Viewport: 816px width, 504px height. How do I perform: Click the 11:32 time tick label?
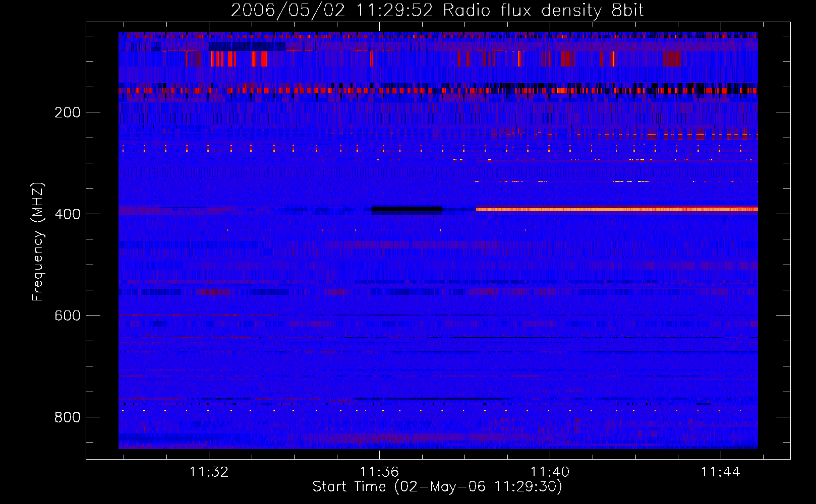(209, 472)
